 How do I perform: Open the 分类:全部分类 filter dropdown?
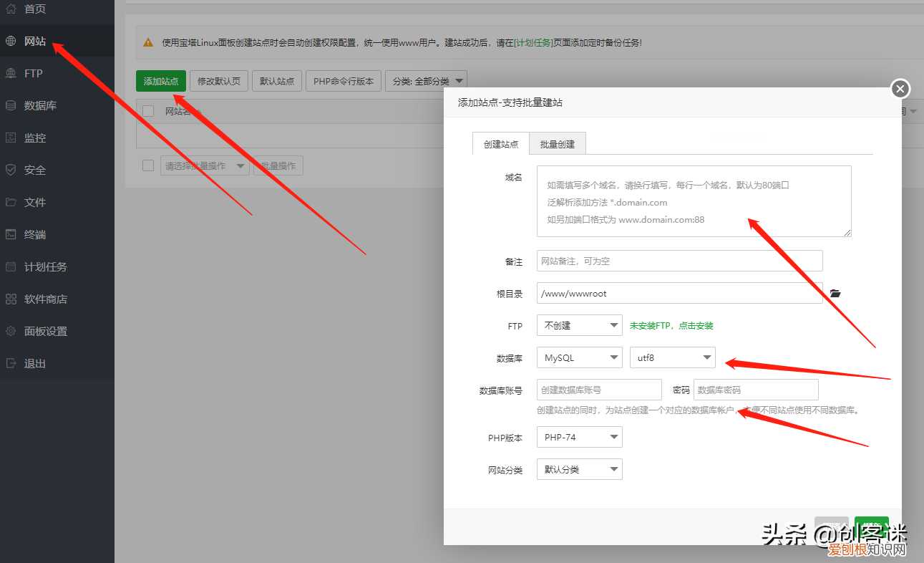425,81
